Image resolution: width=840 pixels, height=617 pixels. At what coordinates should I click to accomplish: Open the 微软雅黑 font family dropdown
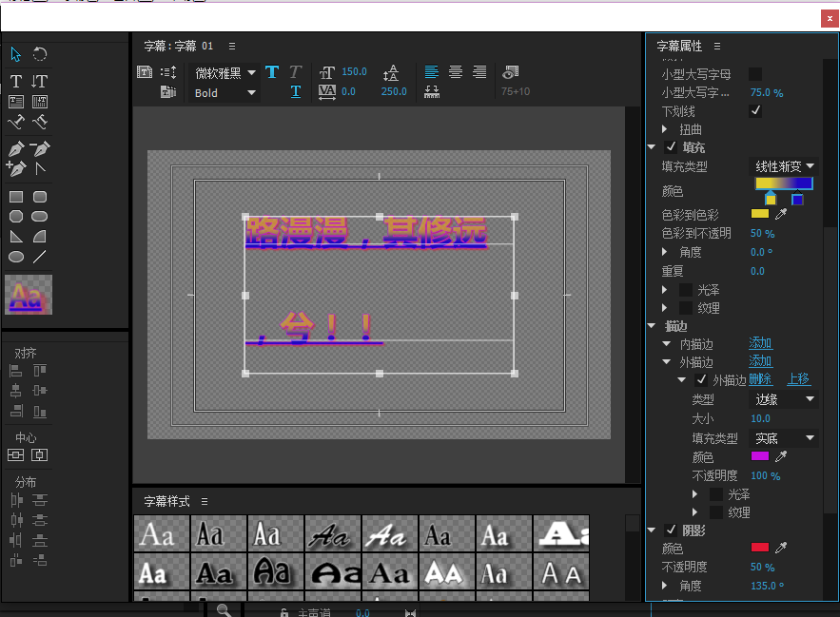(225, 72)
